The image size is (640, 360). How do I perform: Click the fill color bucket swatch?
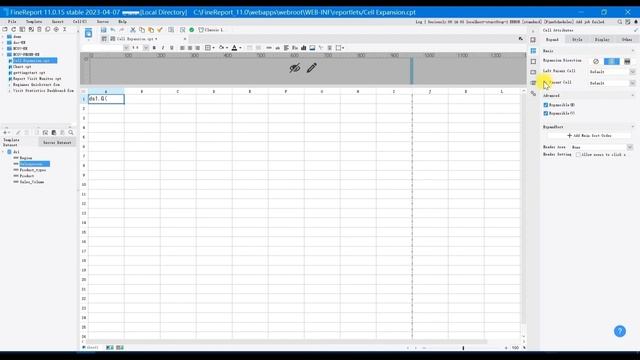coord(222,48)
